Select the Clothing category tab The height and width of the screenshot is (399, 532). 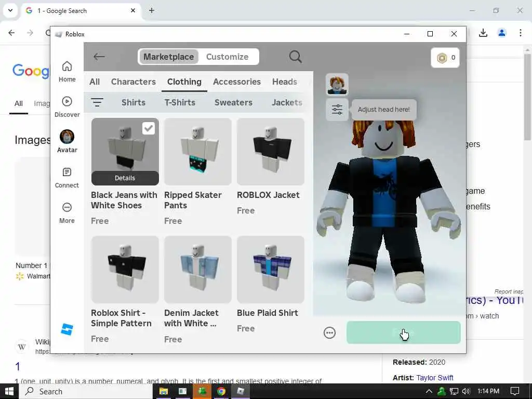(x=184, y=82)
